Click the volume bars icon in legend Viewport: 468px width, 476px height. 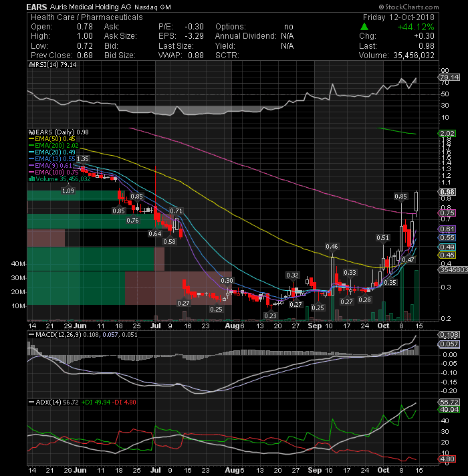[x=31, y=178]
